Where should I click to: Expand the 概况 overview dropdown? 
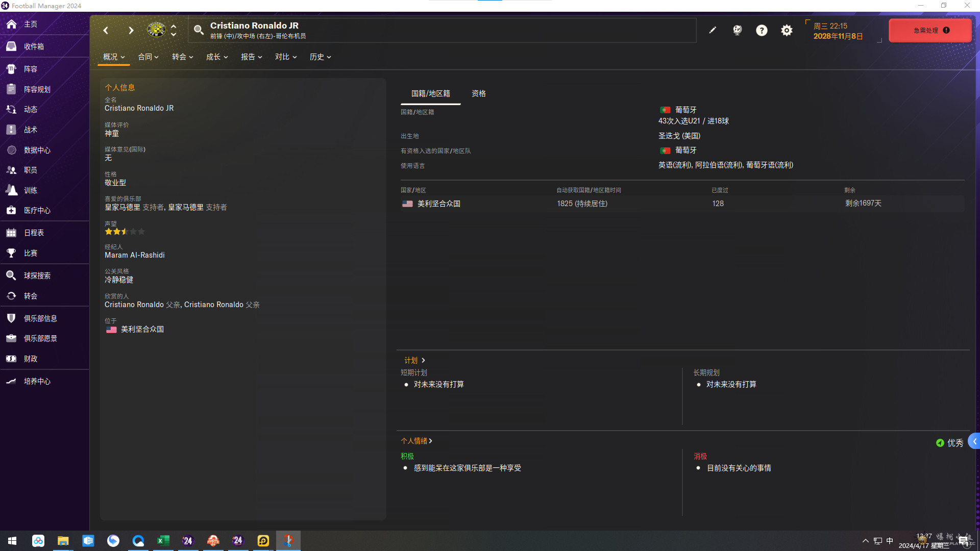point(114,57)
